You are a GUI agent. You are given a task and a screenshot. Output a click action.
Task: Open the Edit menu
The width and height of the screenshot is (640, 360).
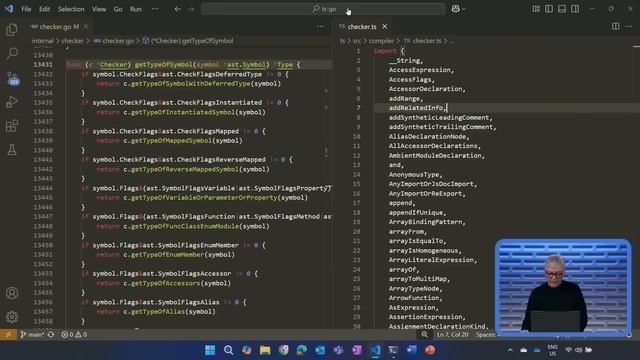point(44,9)
